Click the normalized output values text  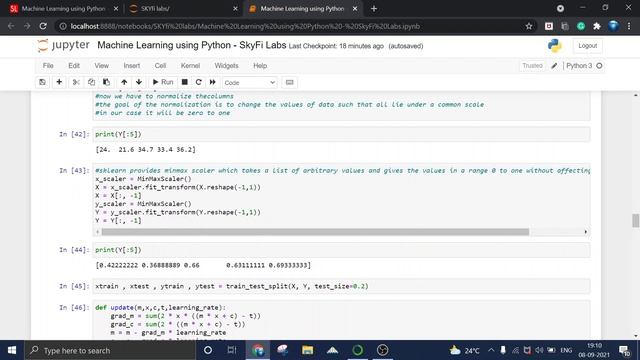pos(203,265)
